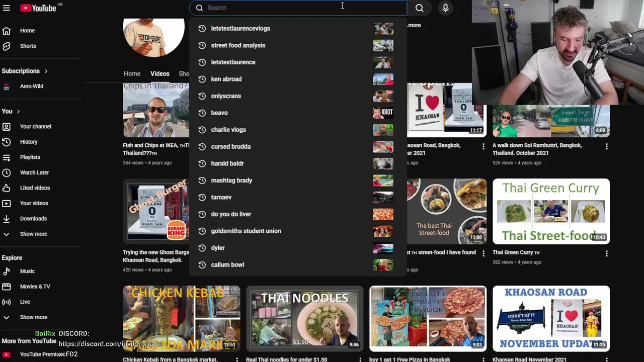This screenshot has height=362, width=644.
Task: Pick 'charlie vlogs' from search history
Action: 298,130
